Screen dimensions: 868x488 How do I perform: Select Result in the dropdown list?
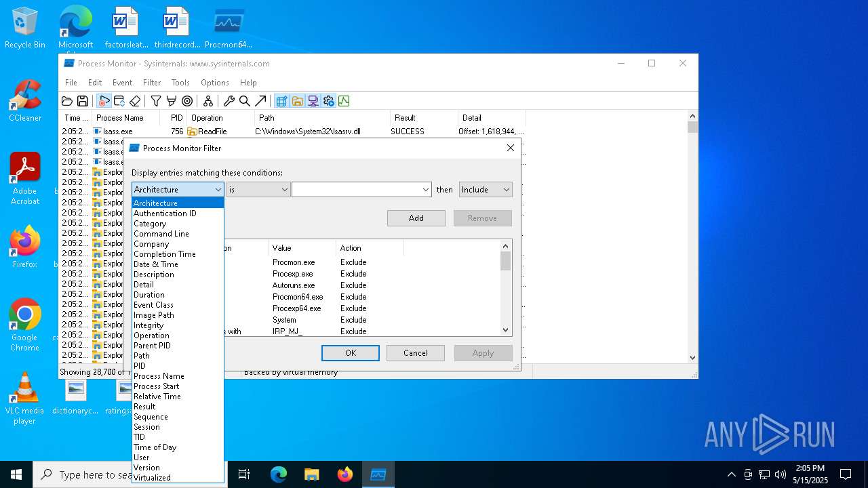point(178,407)
